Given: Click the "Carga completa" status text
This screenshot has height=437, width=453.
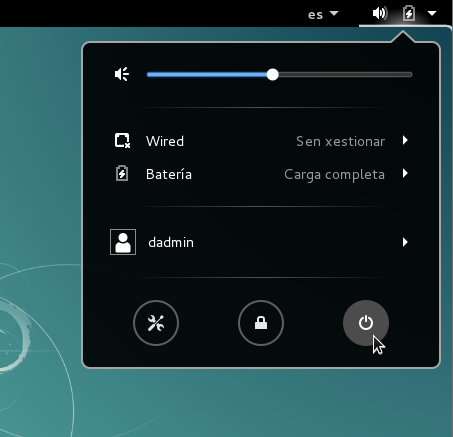Looking at the screenshot, I should [335, 175].
